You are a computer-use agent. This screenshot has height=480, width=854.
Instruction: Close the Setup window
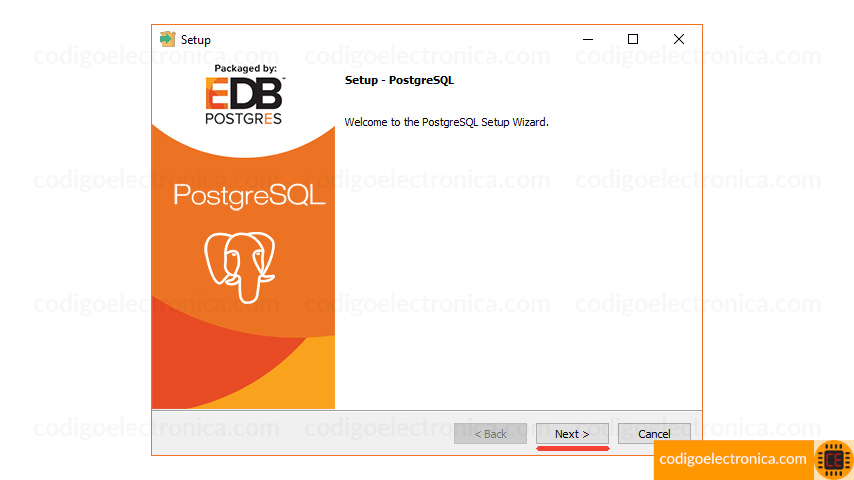pos(679,39)
